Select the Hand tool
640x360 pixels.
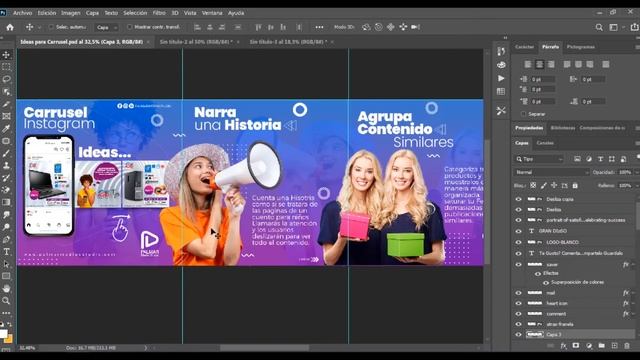click(x=6, y=289)
